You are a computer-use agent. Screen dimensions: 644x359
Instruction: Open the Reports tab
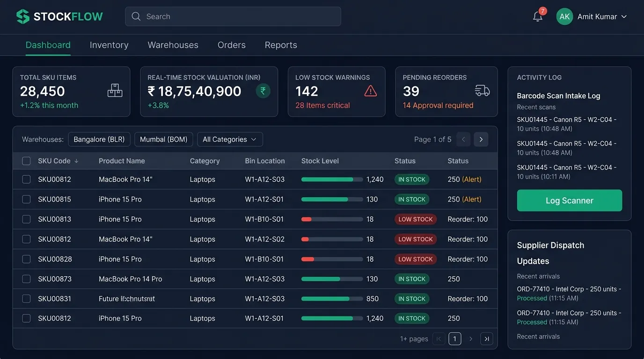point(281,45)
